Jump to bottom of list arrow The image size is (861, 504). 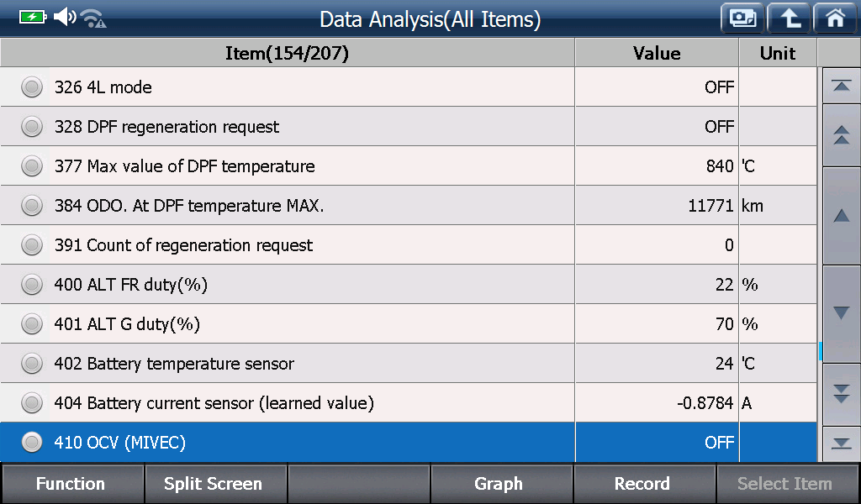pos(841,444)
